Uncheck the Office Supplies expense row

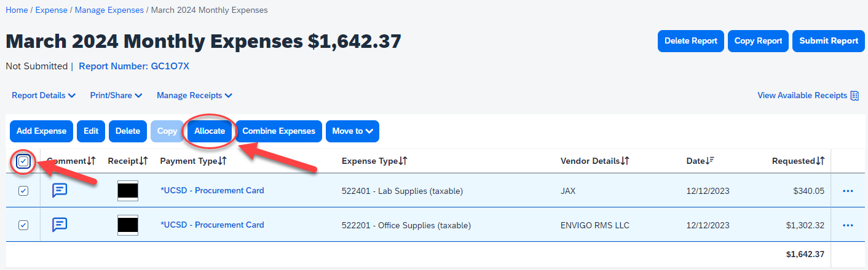pyautogui.click(x=23, y=225)
